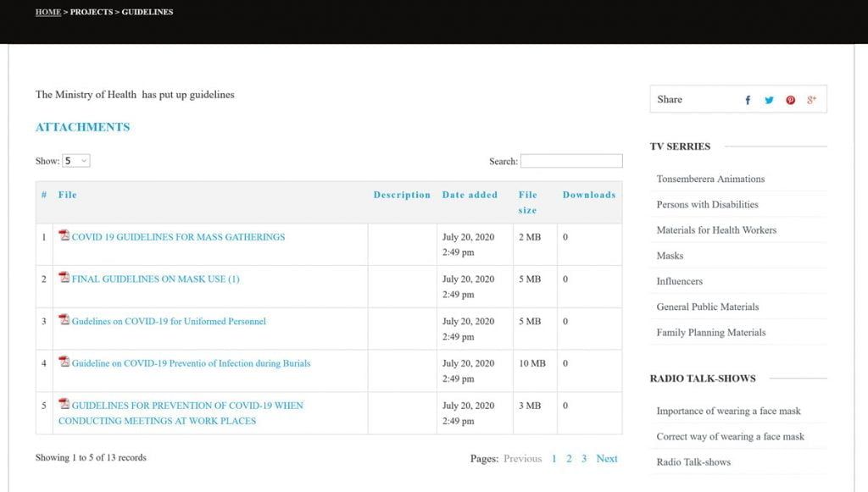868x492 pixels.
Task: Open Tonsemberera Animations
Action: click(x=710, y=179)
